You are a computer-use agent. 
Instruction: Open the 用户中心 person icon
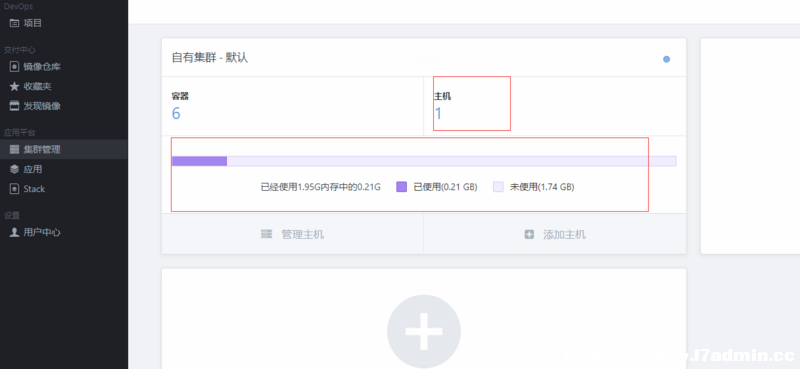14,232
